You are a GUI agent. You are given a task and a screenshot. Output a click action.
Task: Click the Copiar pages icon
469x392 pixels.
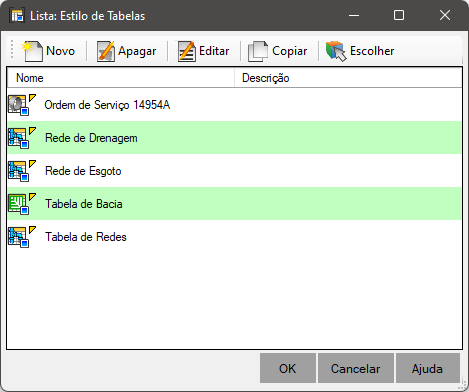pyautogui.click(x=258, y=51)
